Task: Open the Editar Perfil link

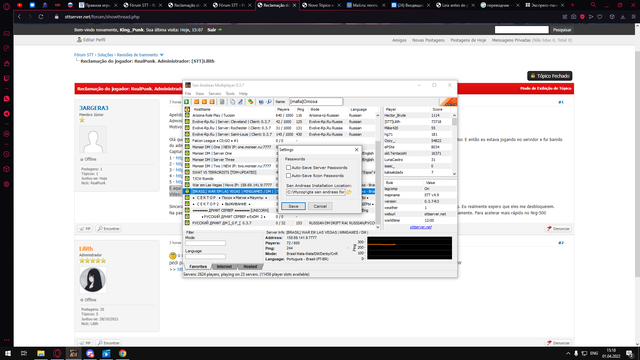Action: pos(91,40)
